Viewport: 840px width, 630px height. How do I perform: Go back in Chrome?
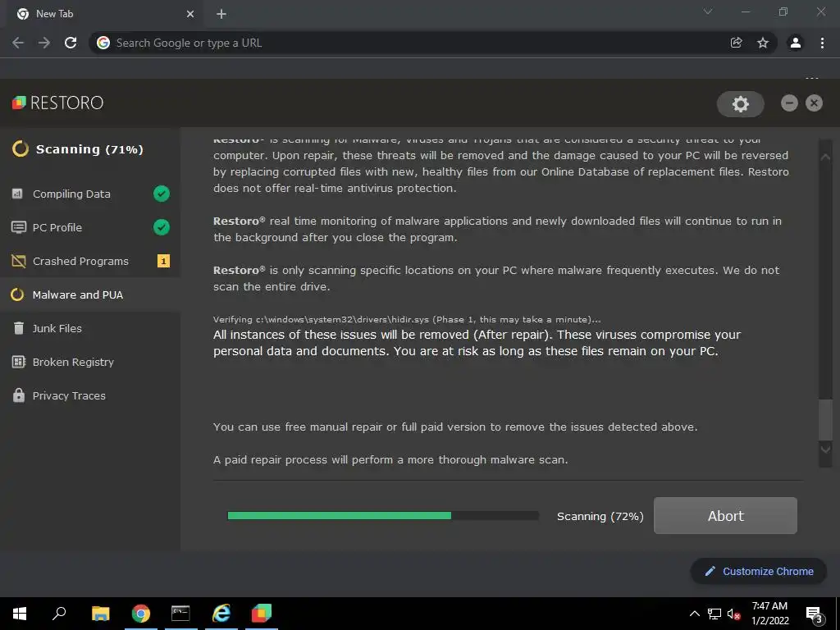(18, 43)
